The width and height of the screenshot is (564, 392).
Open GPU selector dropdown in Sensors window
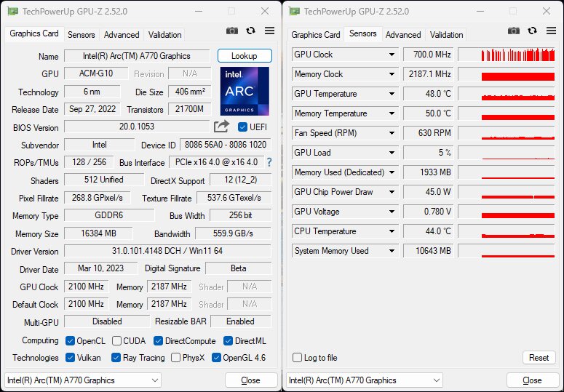pos(365,380)
